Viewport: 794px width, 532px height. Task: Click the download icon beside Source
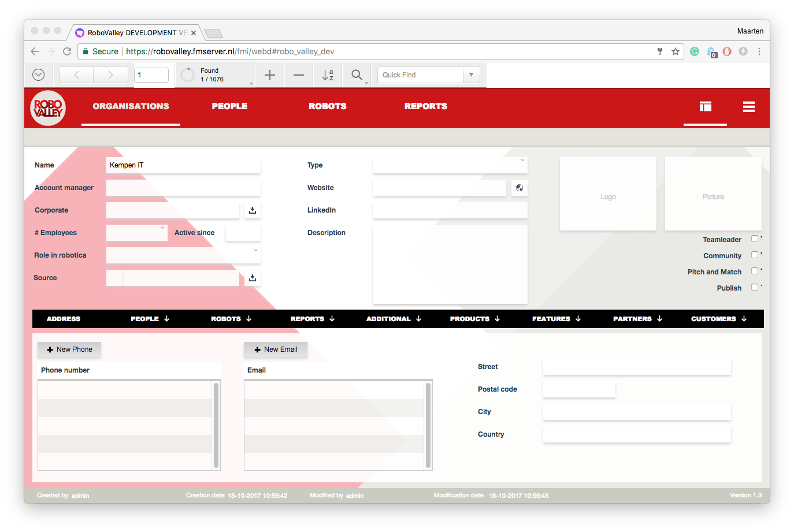coord(253,278)
